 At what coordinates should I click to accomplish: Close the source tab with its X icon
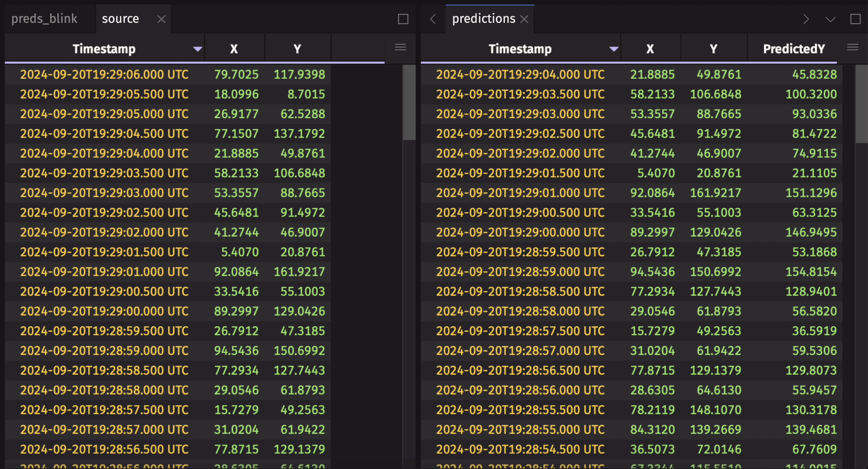click(161, 20)
